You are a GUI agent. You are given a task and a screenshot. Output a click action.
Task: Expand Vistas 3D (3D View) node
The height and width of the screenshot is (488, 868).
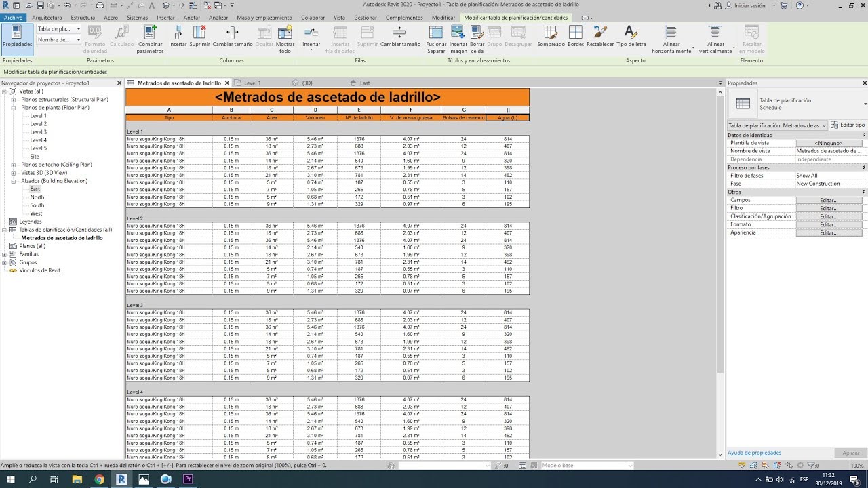click(x=13, y=173)
